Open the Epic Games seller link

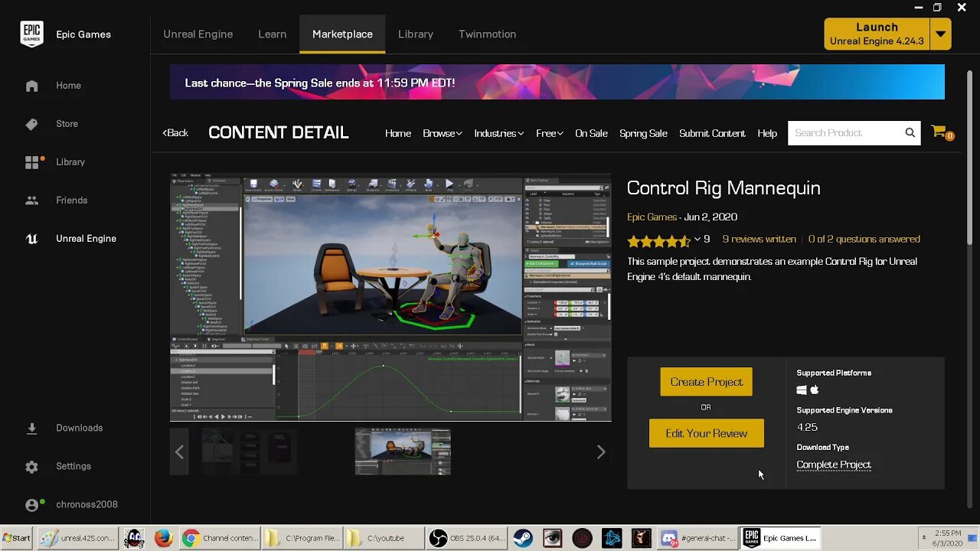[x=652, y=217]
